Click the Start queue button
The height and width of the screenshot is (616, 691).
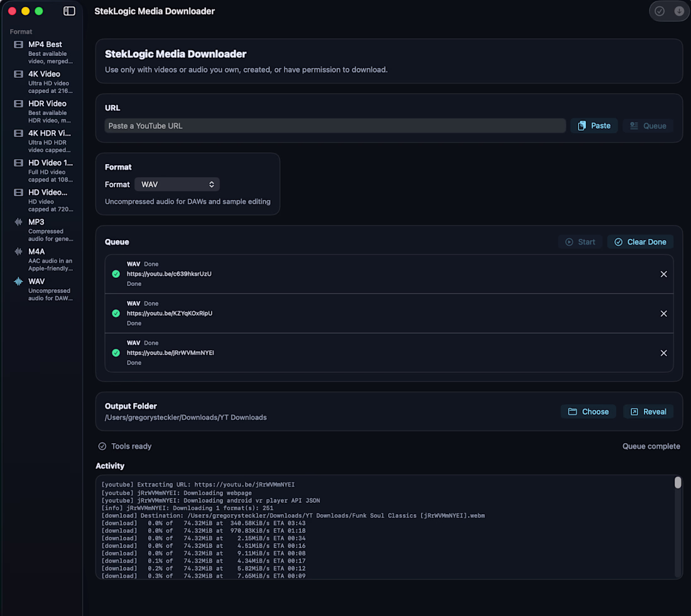[x=580, y=241]
